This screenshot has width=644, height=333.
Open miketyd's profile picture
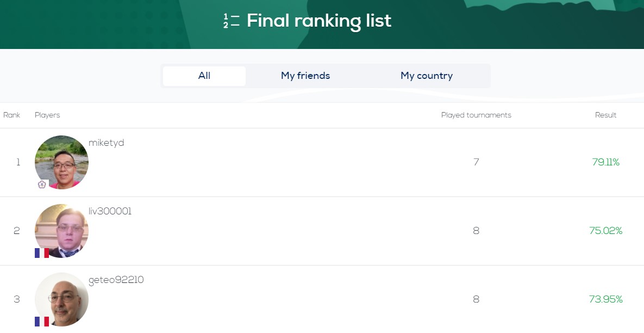click(x=61, y=162)
